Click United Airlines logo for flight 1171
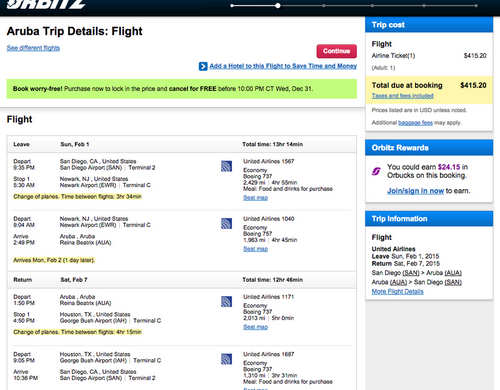The image size is (500, 390). 226,302
